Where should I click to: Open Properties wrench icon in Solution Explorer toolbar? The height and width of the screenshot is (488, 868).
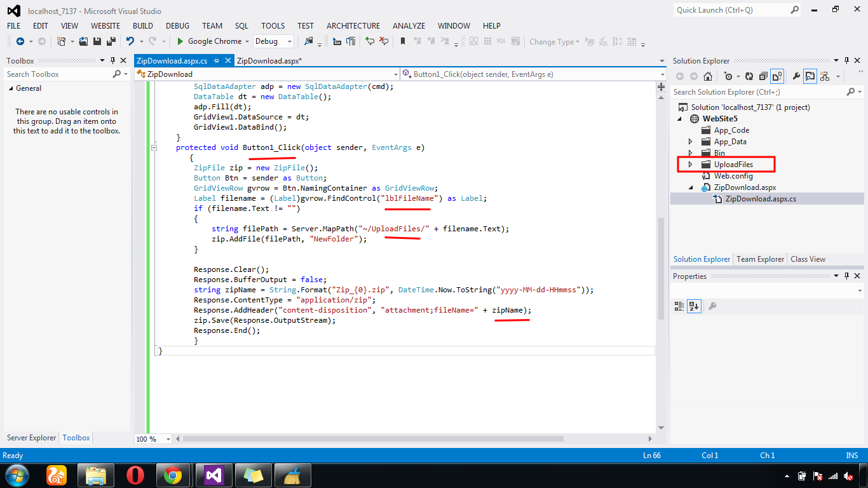pos(796,76)
